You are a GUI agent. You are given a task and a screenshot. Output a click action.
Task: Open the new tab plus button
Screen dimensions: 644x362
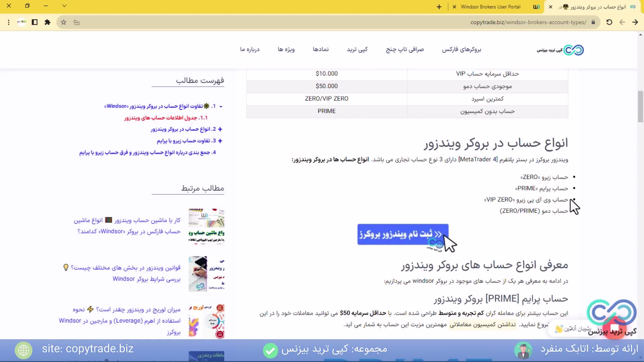point(439,7)
